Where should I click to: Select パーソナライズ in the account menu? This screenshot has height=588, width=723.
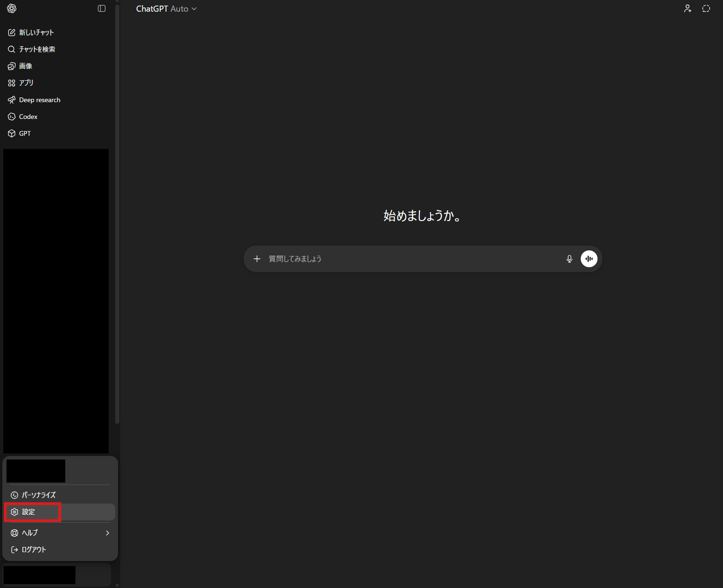coord(39,495)
